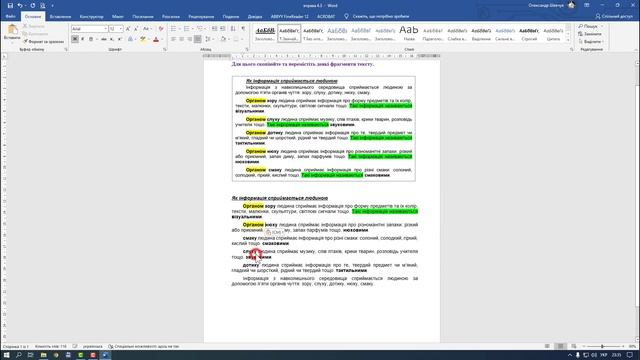Create a multilevel list
Screen dimensions: 640x360
point(200,29)
